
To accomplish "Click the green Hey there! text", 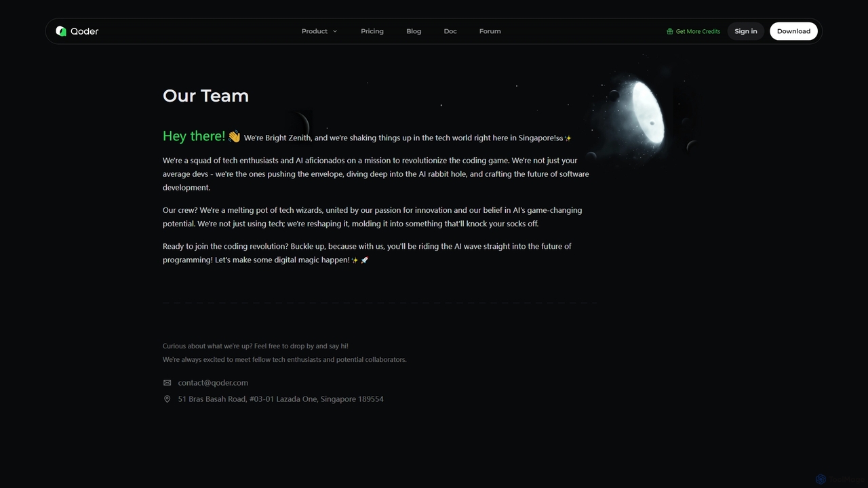I will (x=194, y=136).
